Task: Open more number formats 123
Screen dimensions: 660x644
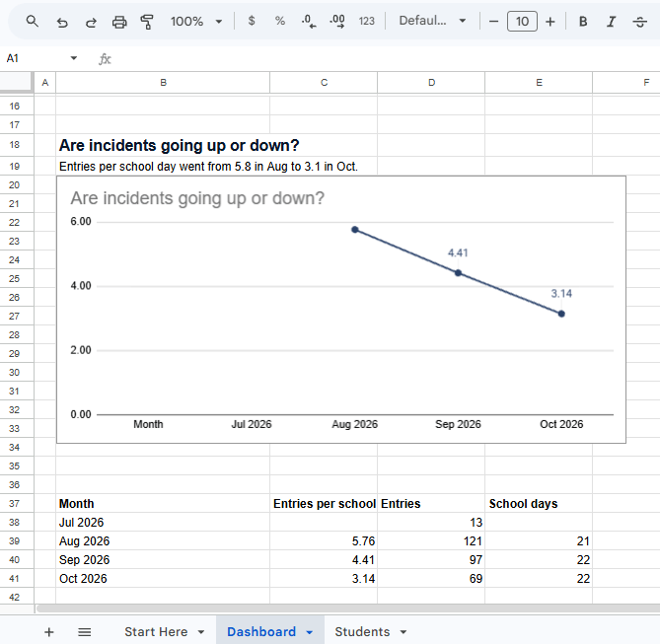Action: pos(366,21)
